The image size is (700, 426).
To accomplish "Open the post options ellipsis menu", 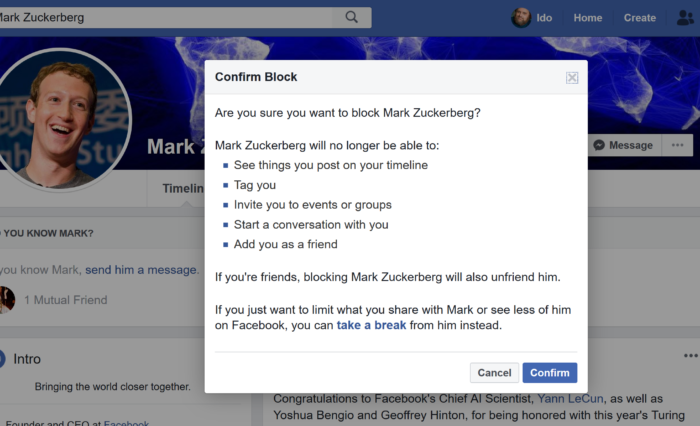I will [x=690, y=356].
